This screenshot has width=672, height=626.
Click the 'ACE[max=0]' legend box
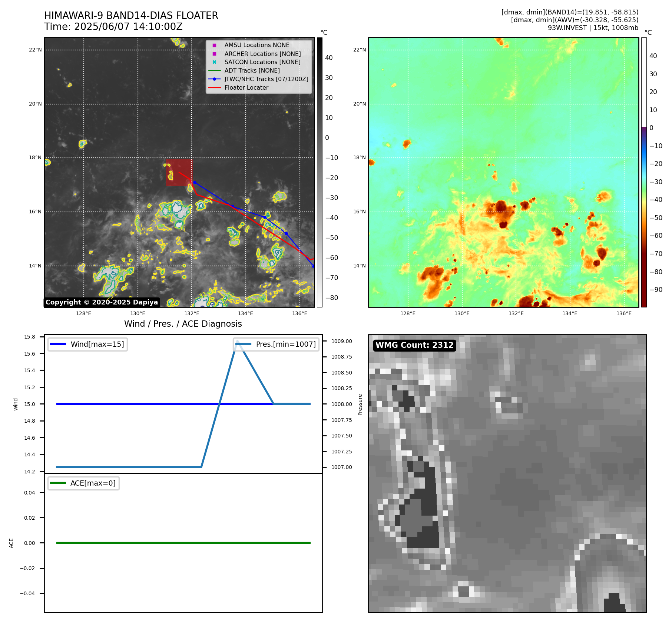click(x=83, y=483)
